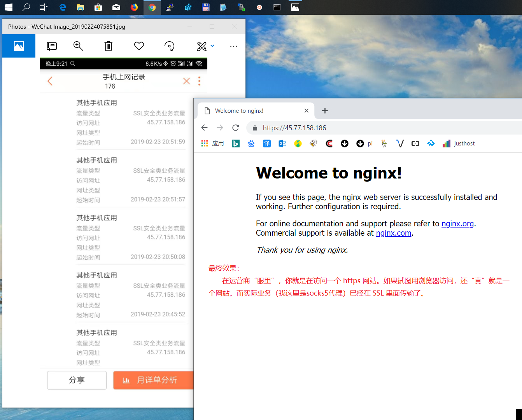Viewport: 522px width, 420px height.
Task: Open the Photos Collection home icon
Action: 19,46
